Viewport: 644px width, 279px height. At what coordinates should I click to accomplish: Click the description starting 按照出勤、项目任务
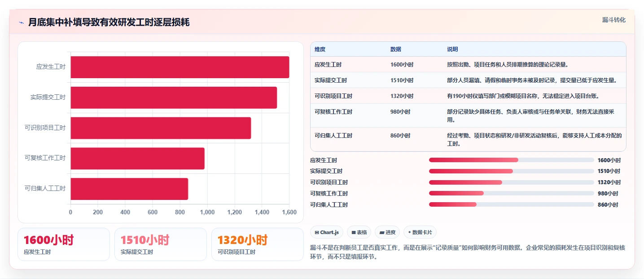[508, 65]
